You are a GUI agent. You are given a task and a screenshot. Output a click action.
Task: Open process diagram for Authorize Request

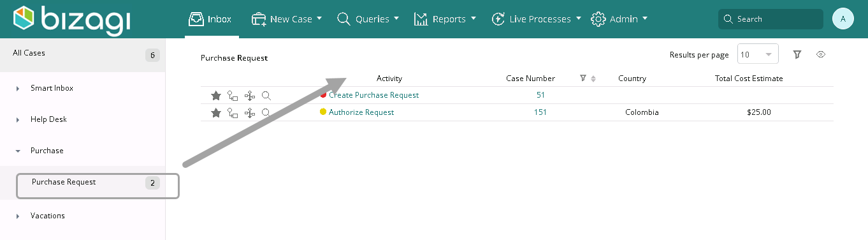click(250, 112)
